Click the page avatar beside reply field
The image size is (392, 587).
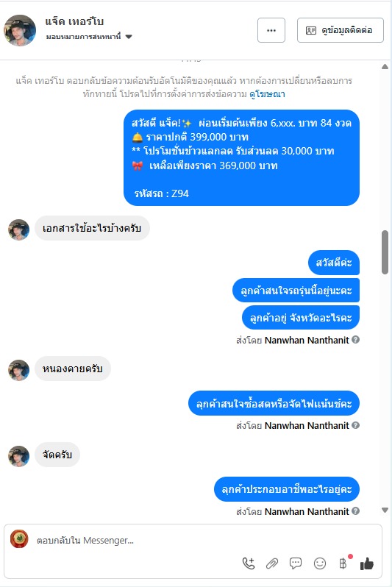click(19, 539)
